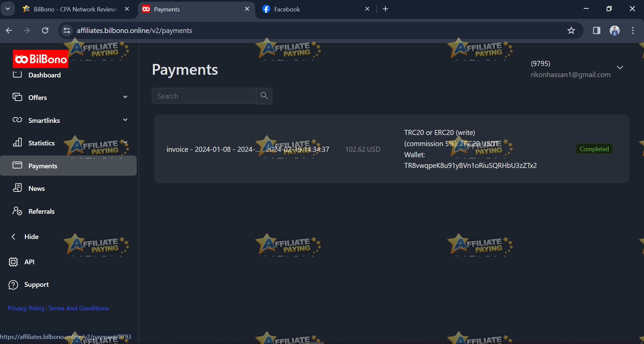This screenshot has height=344, width=644.
Task: Switch to the BilBono CPA Network Reviews tab
Action: pyautogui.click(x=76, y=9)
